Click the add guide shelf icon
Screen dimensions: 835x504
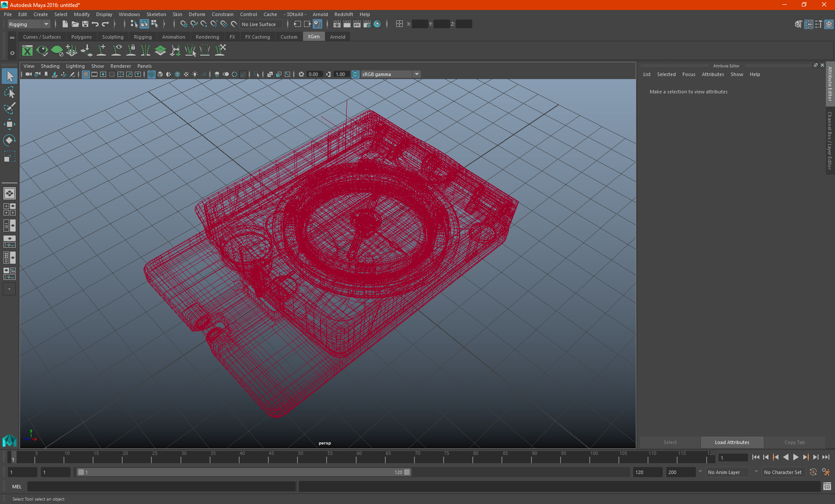(101, 51)
